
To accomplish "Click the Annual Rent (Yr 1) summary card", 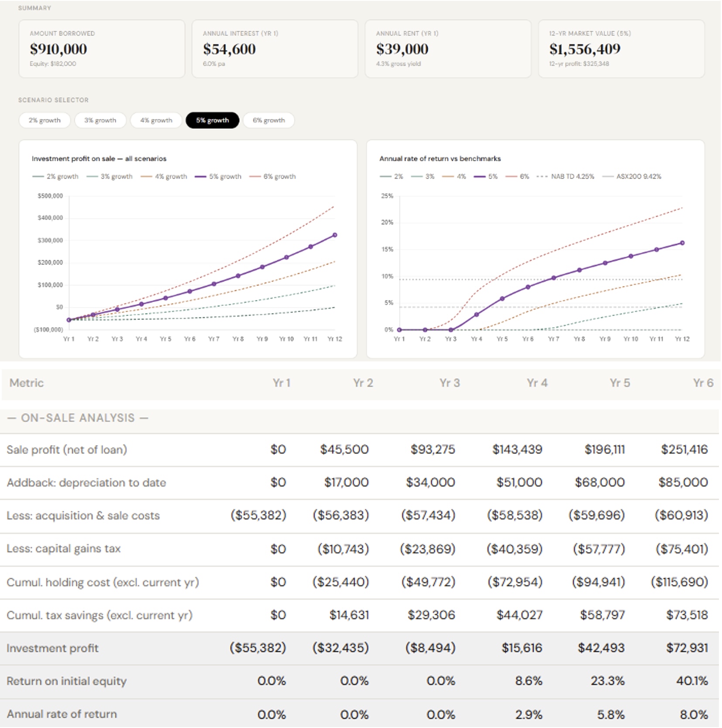I will pyautogui.click(x=448, y=49).
